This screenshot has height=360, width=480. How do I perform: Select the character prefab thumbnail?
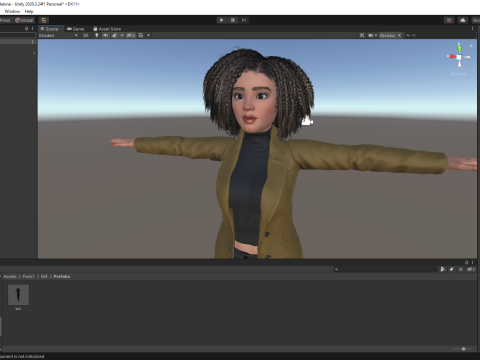coord(18,295)
